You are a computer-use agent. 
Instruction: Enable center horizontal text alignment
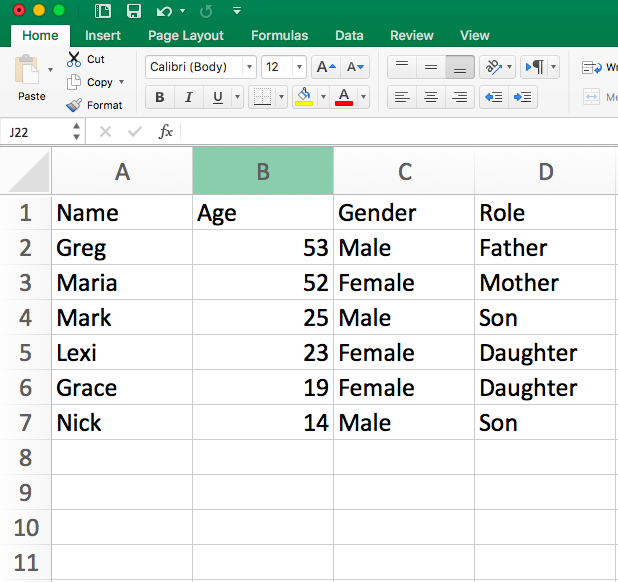click(x=431, y=97)
